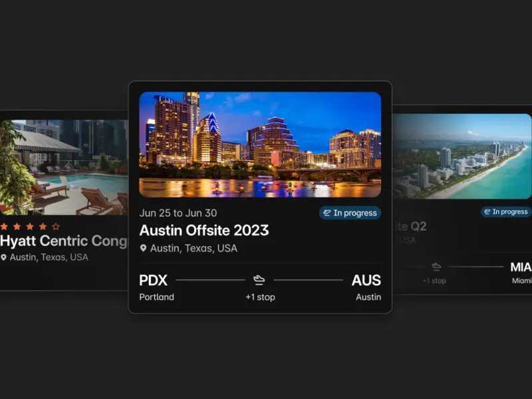Screen dimensions: 532x399
Task: Click the airplane icon between PDX and AUS
Action: (x=259, y=280)
